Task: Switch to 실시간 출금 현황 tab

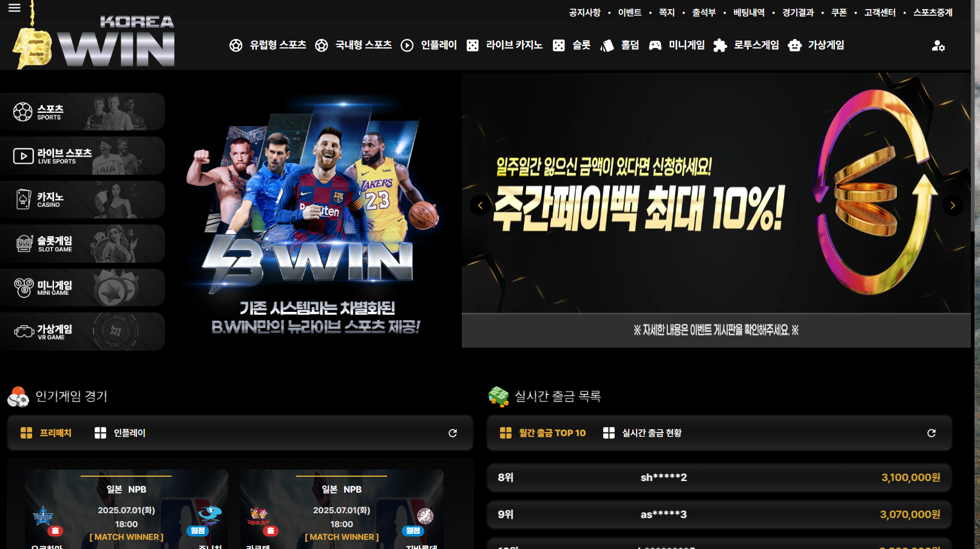Action: click(643, 433)
